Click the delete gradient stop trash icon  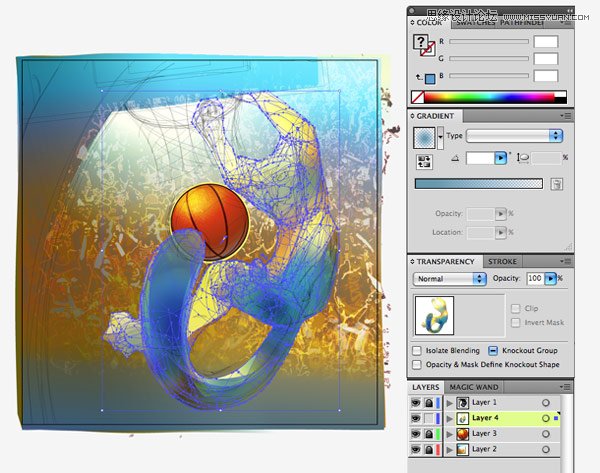click(557, 184)
